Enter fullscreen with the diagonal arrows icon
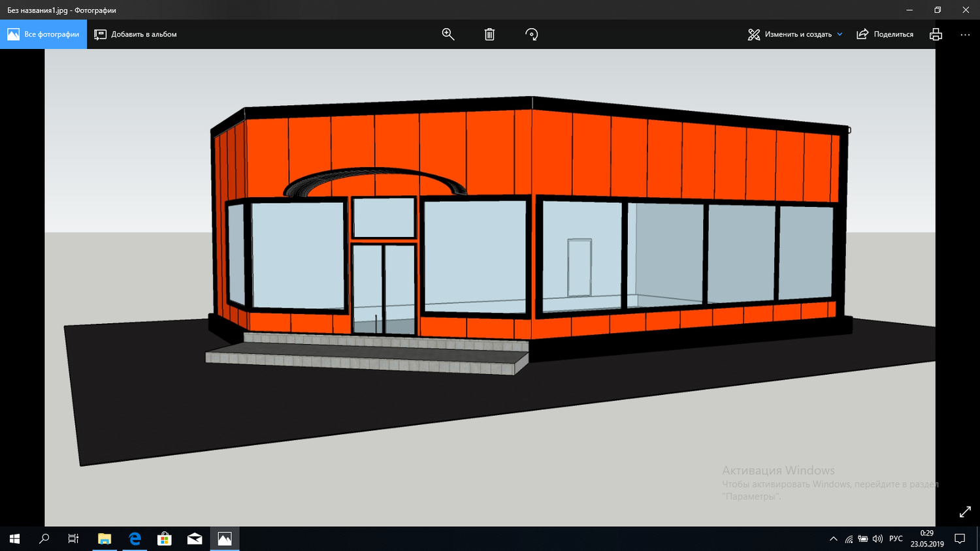Viewport: 980px width, 551px height. click(965, 512)
